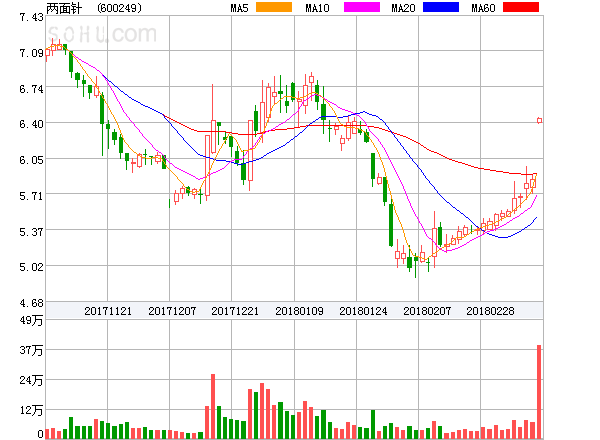
Task: Click the 20171207 date label
Action: [172, 311]
